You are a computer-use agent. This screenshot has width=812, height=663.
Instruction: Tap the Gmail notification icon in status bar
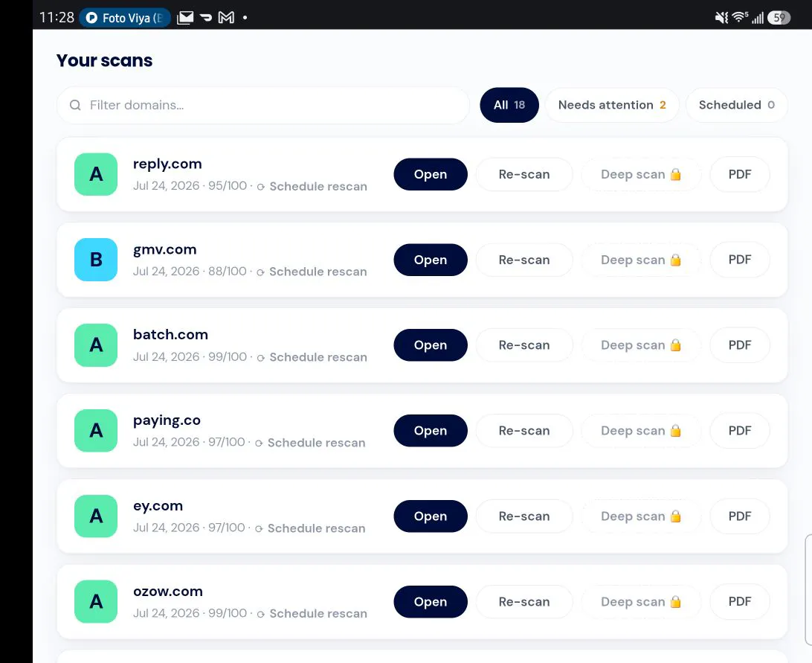tap(226, 18)
